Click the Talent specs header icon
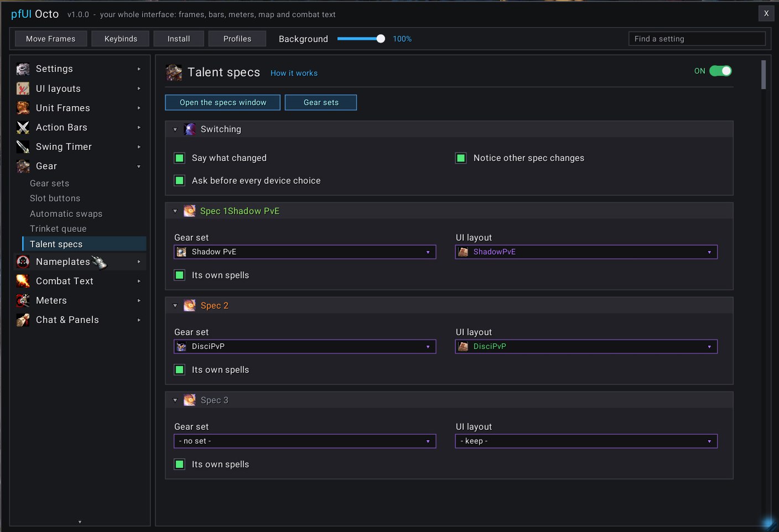Screen dimensions: 779x532 174,72
